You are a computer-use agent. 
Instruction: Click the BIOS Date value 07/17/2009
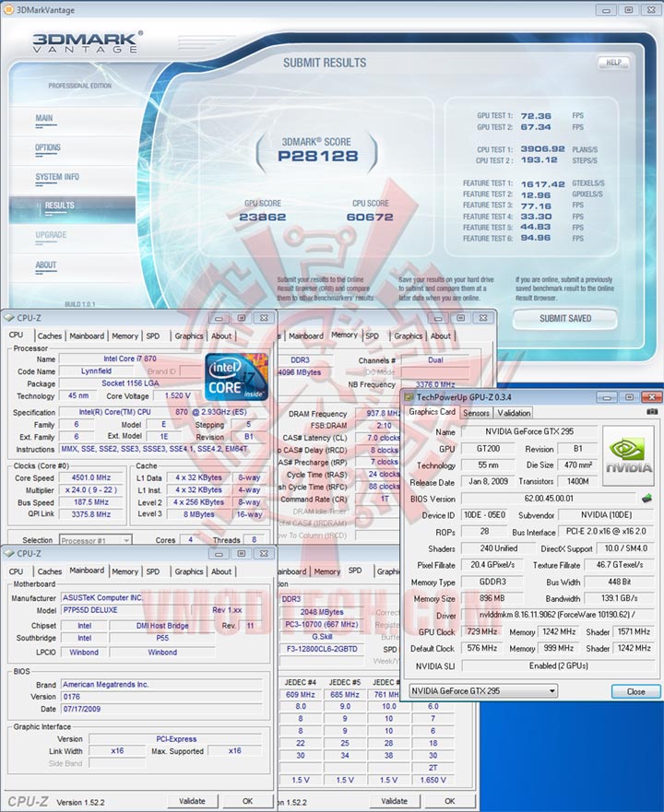click(x=161, y=709)
